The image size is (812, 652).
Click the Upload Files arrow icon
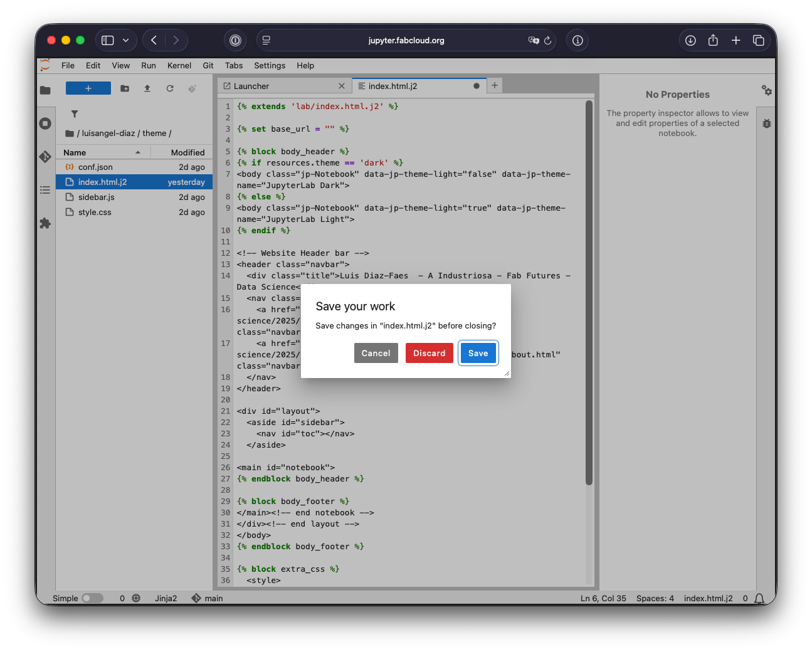point(147,88)
